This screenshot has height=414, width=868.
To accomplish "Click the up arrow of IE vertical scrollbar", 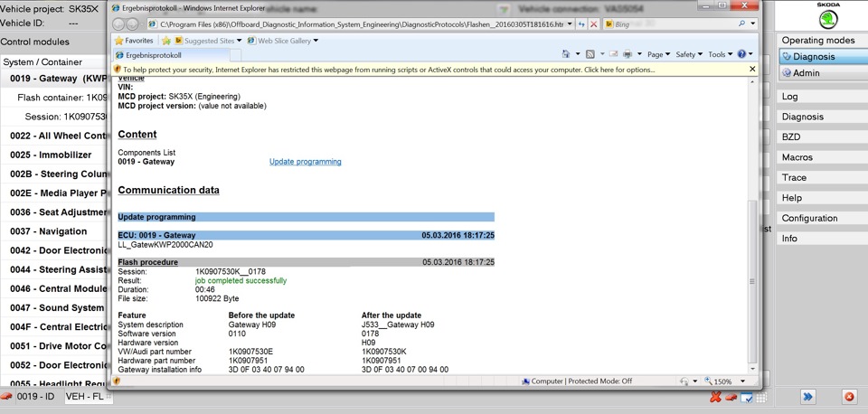I will 752,82.
